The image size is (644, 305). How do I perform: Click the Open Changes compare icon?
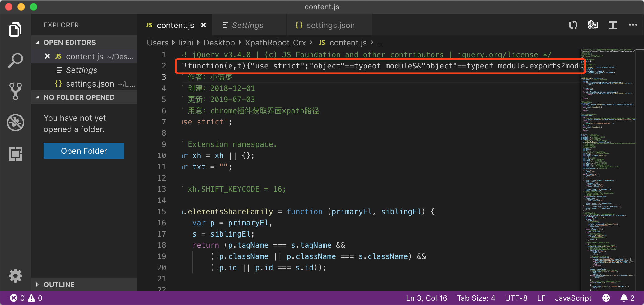pos(573,25)
